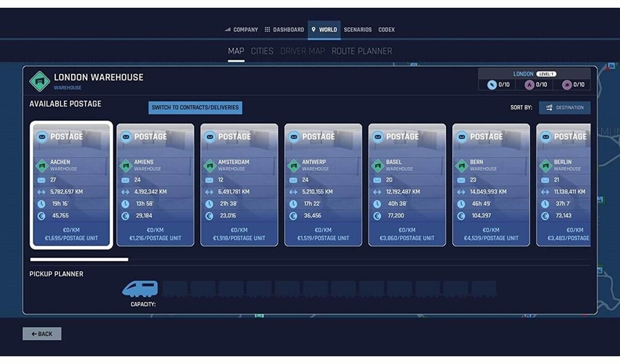620x364 pixels.
Task: Click the horizontal postage list scrollbar
Action: point(79,259)
